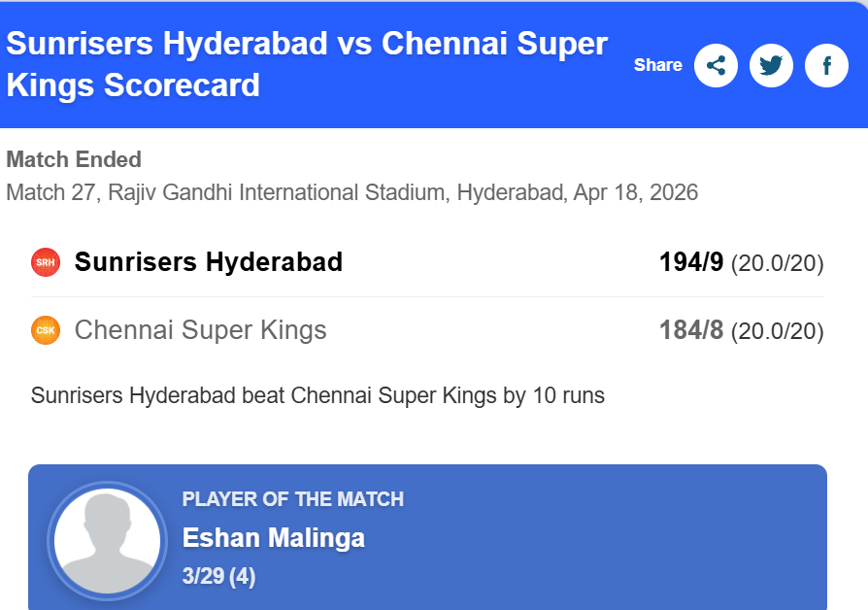Click the 3/29 (4) bowling figures
The height and width of the screenshot is (610, 868).
click(218, 576)
